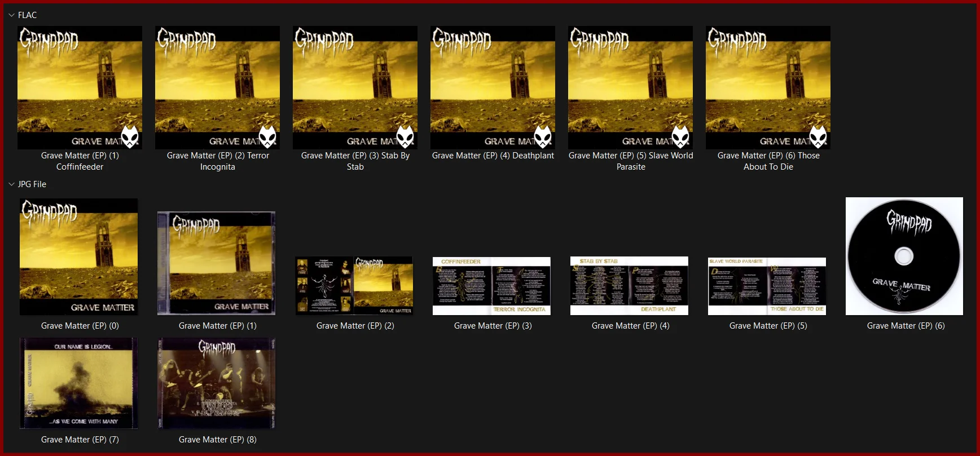Click the JPG file name 'Grave Matter (EP) (3)'

(493, 326)
